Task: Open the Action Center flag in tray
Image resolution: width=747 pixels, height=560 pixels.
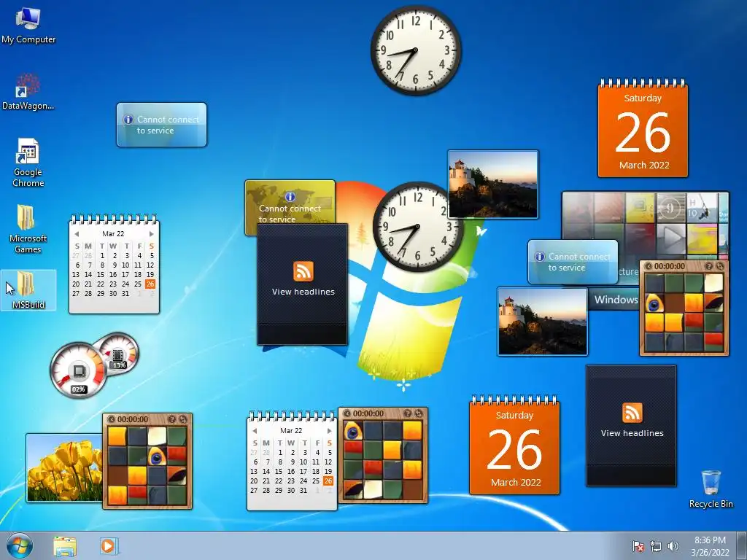Action: (638, 546)
